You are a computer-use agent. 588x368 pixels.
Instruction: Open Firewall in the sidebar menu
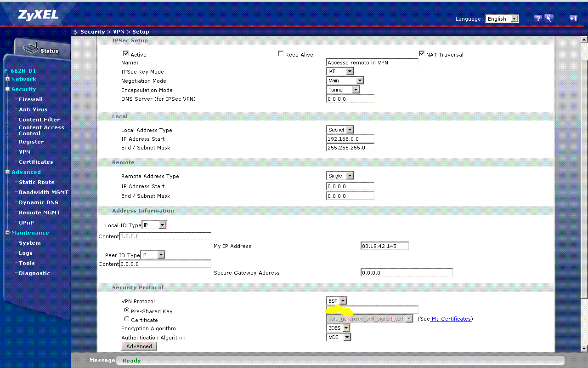click(30, 99)
